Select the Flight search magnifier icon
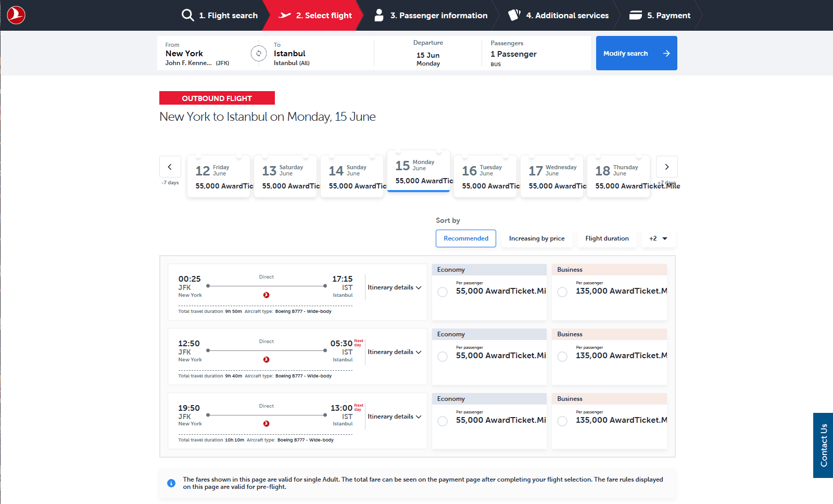Image resolution: width=833 pixels, height=504 pixels. point(187,15)
